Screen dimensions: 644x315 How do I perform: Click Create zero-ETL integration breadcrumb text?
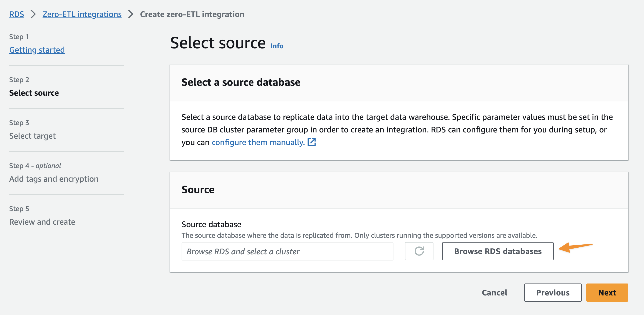(192, 14)
